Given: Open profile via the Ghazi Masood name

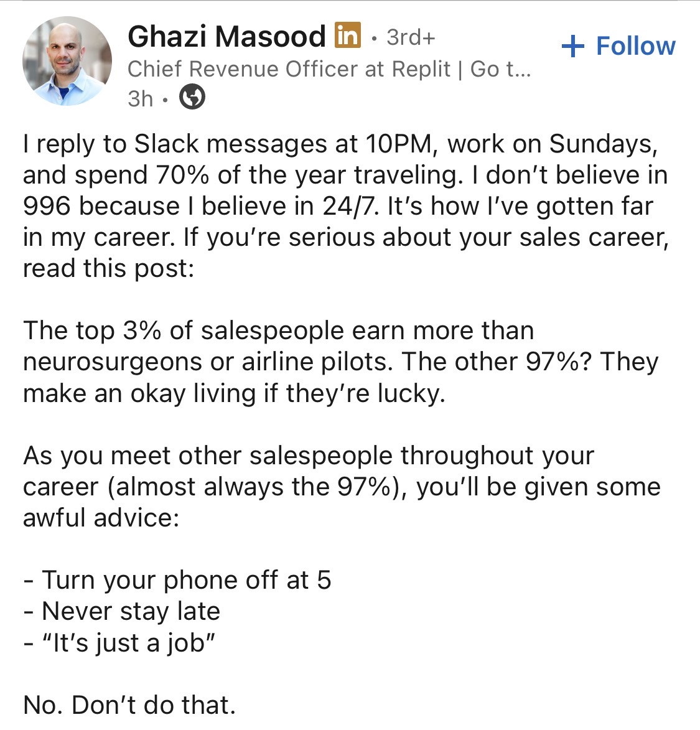Looking at the screenshot, I should tap(226, 36).
